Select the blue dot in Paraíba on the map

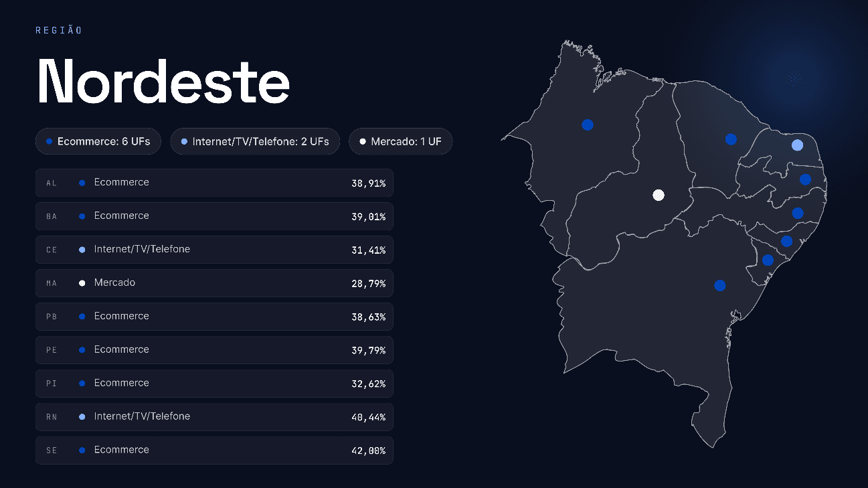[805, 179]
